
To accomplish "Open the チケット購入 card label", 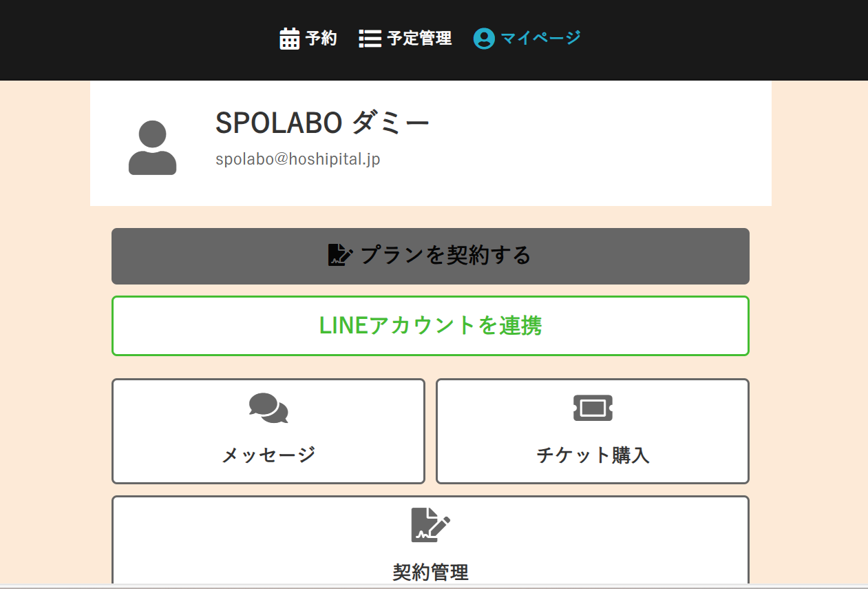I will click(593, 455).
